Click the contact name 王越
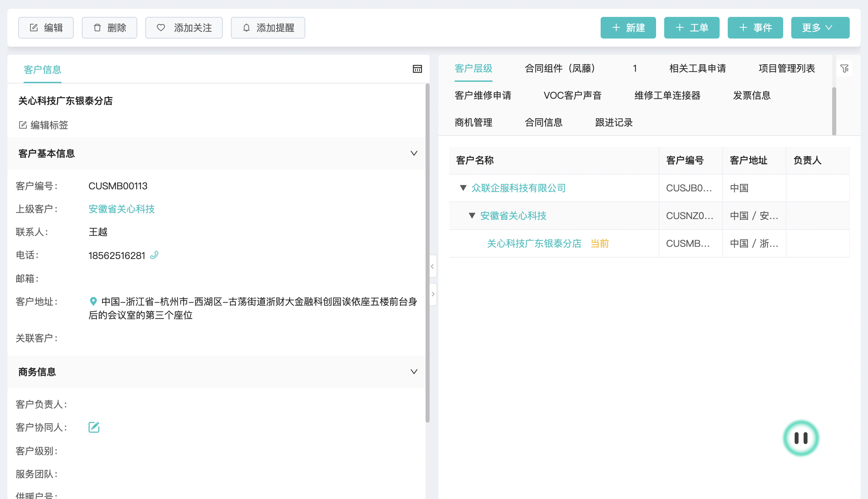Screen dimensions: 868x499 point(98,232)
